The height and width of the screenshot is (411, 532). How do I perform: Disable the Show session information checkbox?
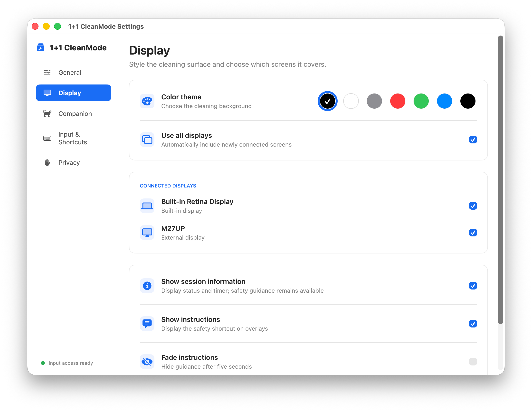click(473, 286)
